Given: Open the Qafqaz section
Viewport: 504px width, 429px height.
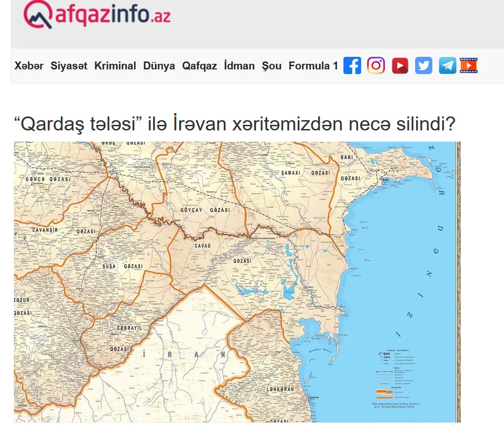Looking at the screenshot, I should [x=199, y=66].
